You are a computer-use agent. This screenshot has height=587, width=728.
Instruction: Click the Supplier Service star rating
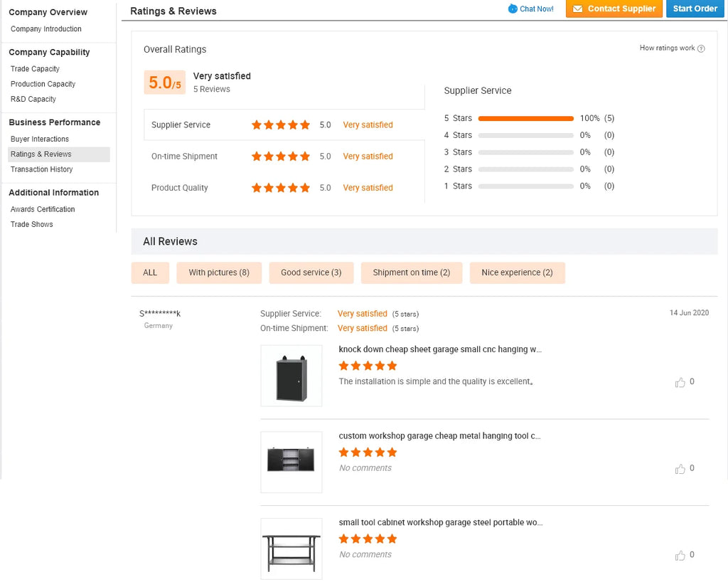pyautogui.click(x=280, y=125)
